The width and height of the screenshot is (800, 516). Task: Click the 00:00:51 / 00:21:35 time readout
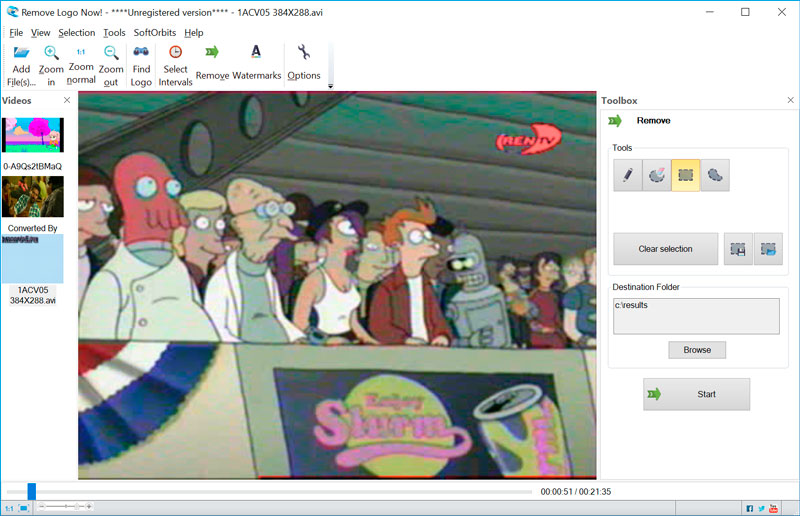click(x=576, y=492)
